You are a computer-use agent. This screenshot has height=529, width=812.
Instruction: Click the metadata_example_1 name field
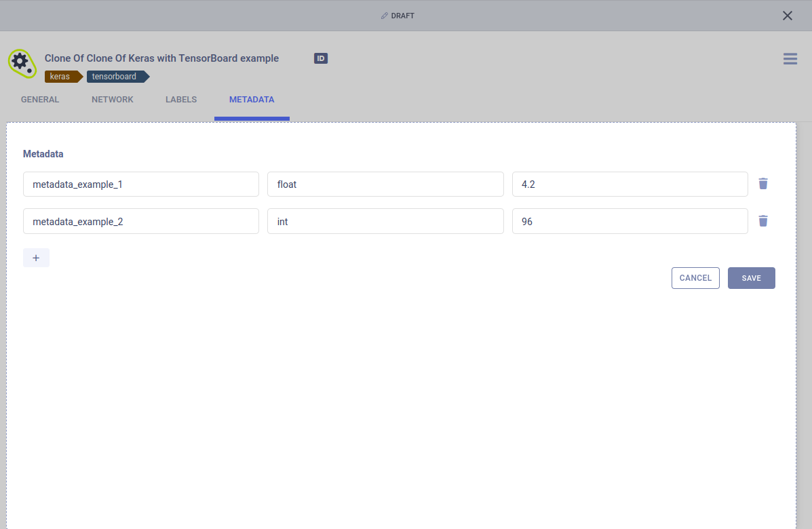point(140,184)
